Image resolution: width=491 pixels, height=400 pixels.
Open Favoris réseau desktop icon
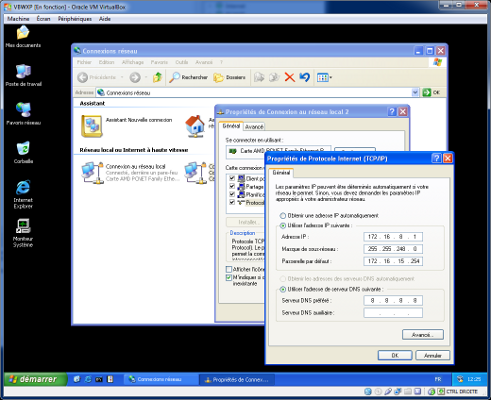point(23,114)
